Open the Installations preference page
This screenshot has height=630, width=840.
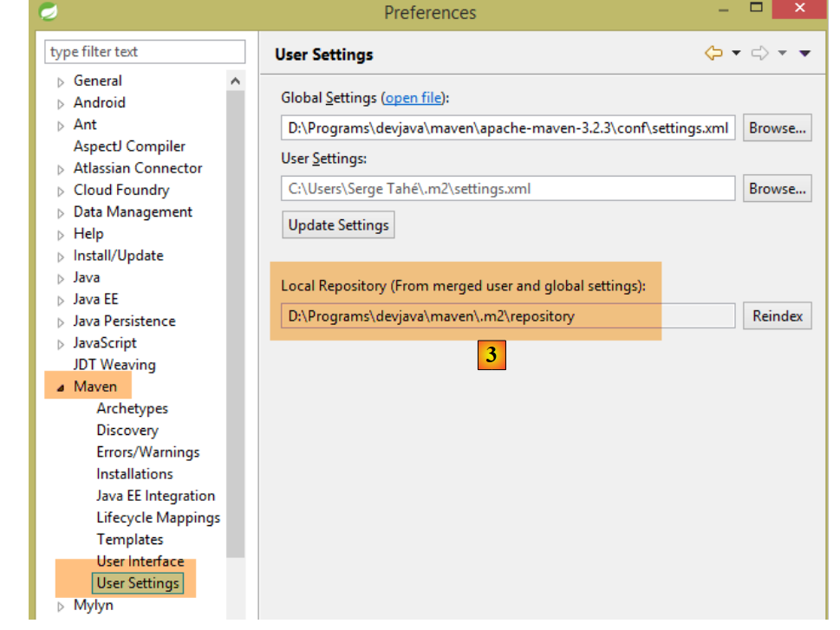pos(134,474)
